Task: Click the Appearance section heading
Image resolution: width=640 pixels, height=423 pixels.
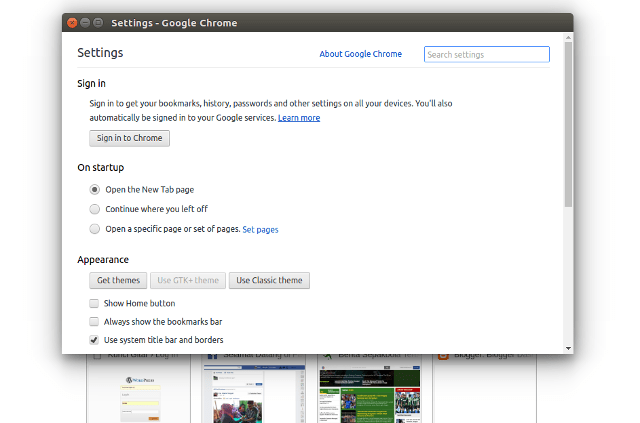Action: 103,260
